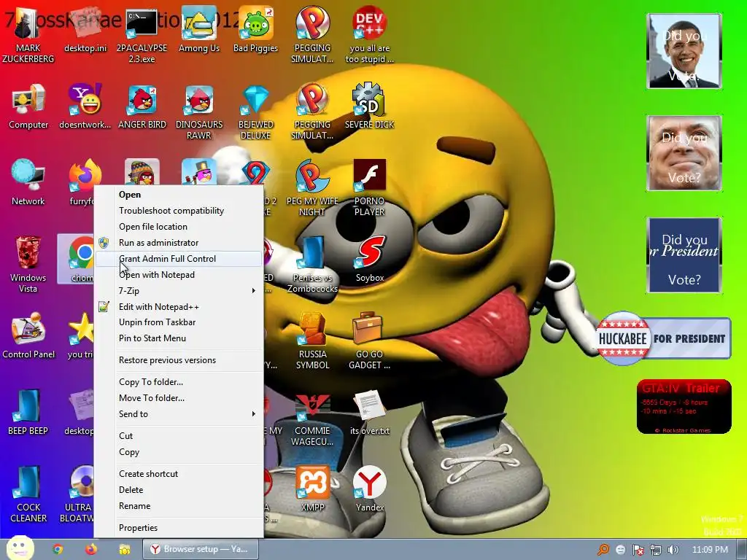This screenshot has width=747, height=560.
Task: Choose Properties in the context menu
Action: coord(179,528)
